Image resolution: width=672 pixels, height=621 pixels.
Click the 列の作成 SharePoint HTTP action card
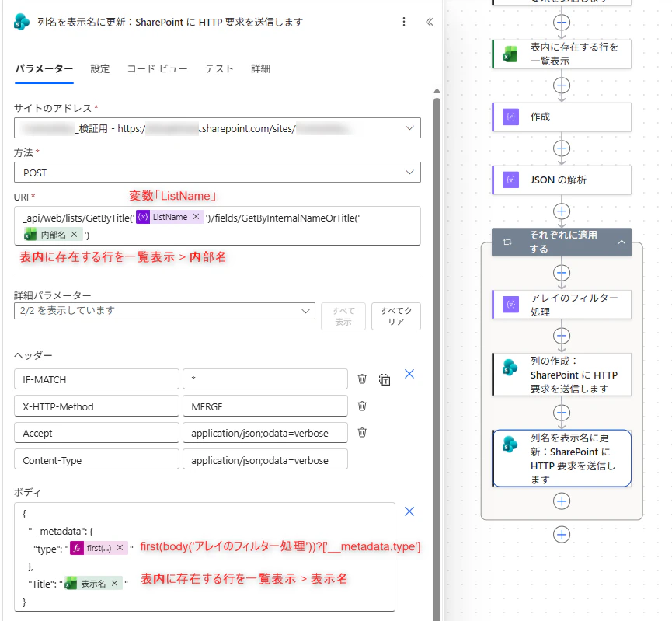pyautogui.click(x=562, y=375)
